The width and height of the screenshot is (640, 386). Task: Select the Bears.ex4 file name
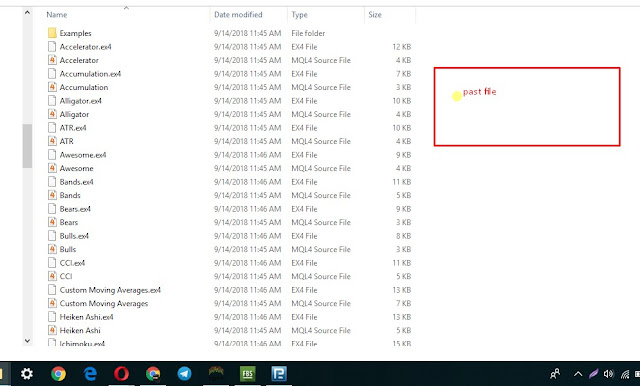point(75,209)
